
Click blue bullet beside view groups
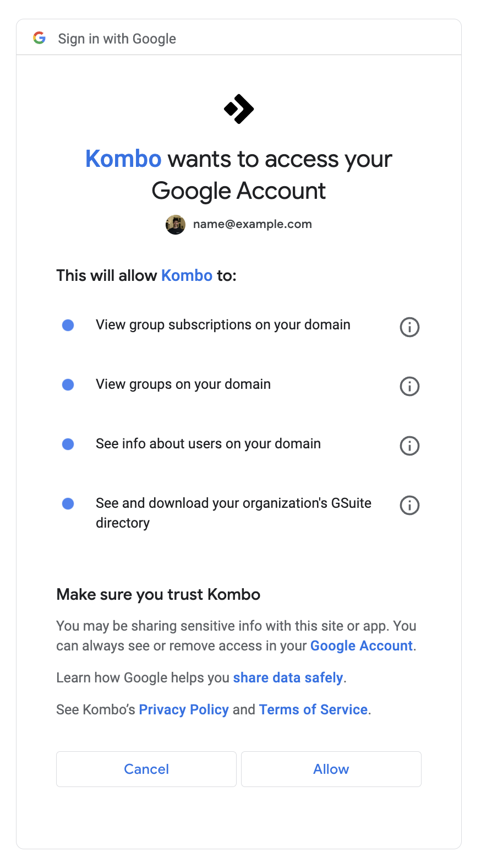point(68,384)
